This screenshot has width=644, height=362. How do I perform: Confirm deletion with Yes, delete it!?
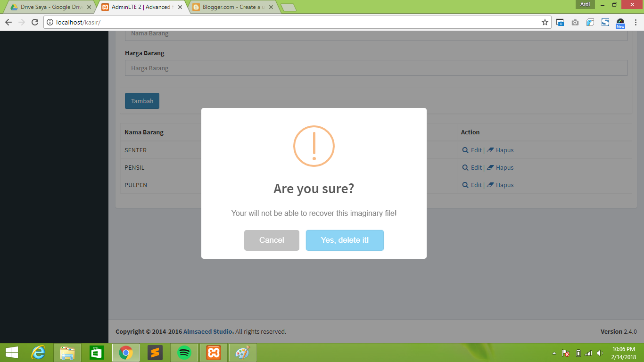point(345,240)
